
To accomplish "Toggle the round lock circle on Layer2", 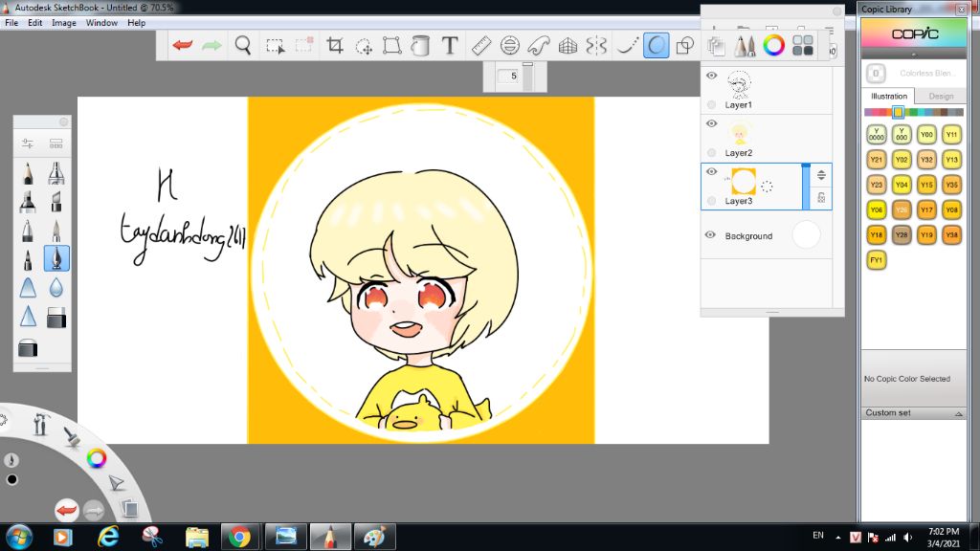I will pyautogui.click(x=711, y=152).
